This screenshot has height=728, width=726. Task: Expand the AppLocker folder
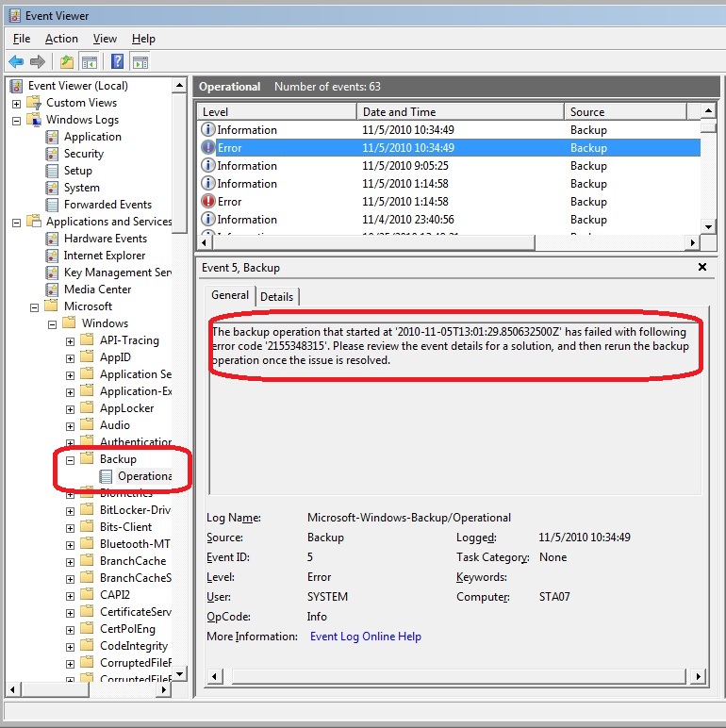point(70,408)
